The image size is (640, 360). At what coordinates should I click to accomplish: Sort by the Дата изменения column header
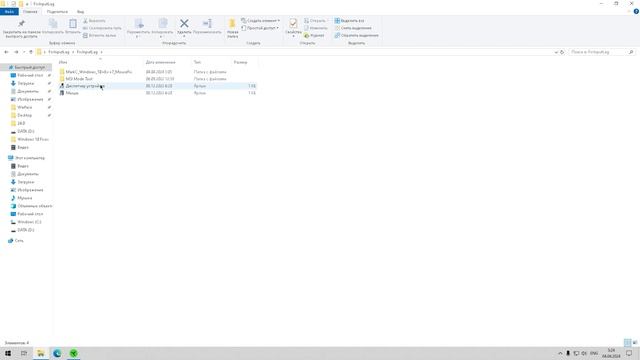(x=160, y=62)
